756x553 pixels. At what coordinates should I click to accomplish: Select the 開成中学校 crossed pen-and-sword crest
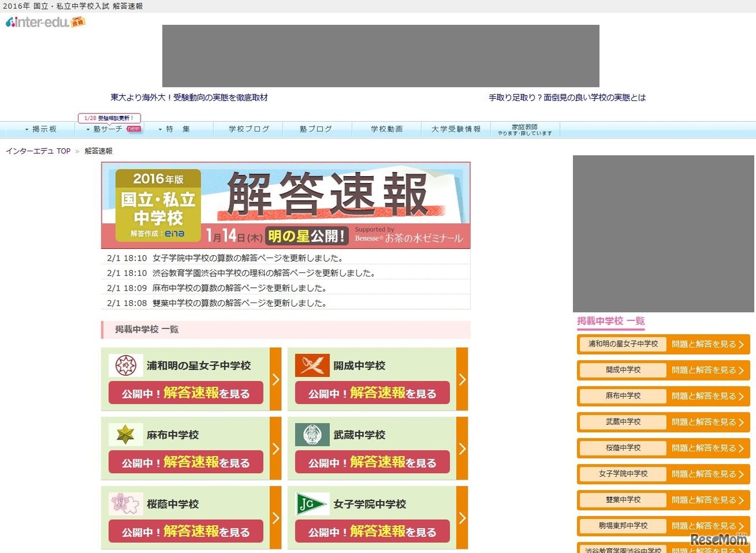312,365
